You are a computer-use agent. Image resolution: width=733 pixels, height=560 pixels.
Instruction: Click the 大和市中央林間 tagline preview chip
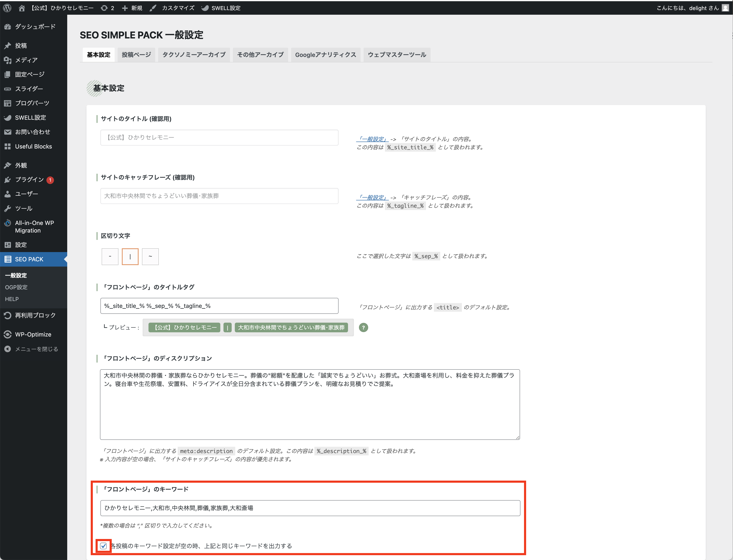pyautogui.click(x=291, y=328)
